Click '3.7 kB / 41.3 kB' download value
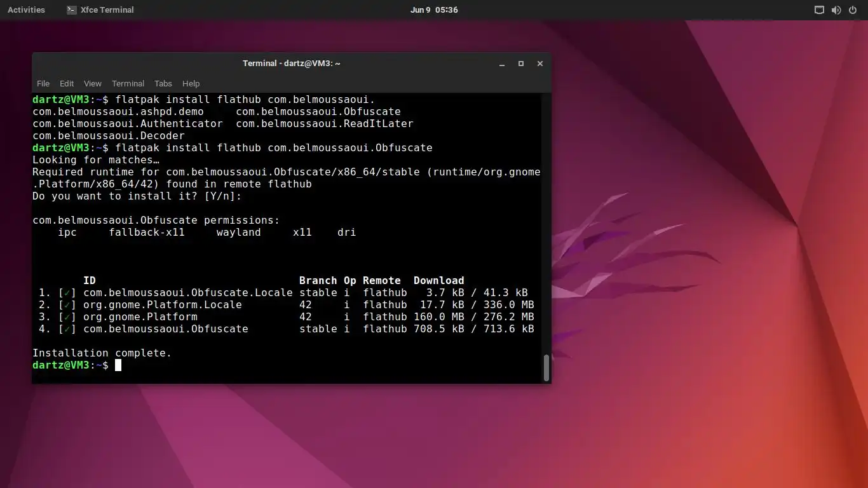The image size is (868, 488). click(477, 293)
